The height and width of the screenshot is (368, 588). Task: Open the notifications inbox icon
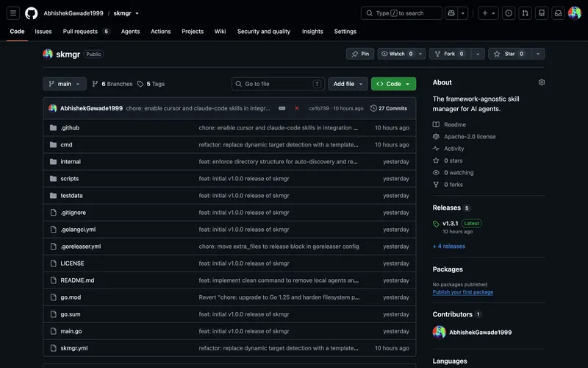click(x=558, y=13)
